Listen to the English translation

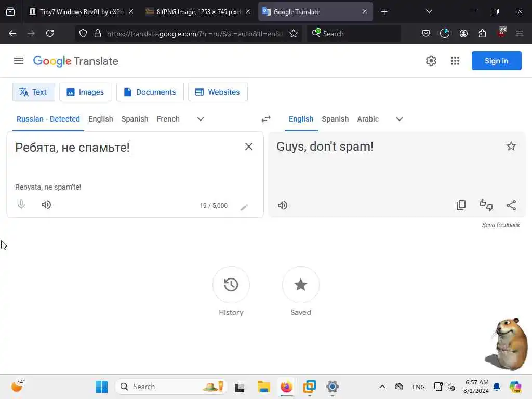pos(282,205)
